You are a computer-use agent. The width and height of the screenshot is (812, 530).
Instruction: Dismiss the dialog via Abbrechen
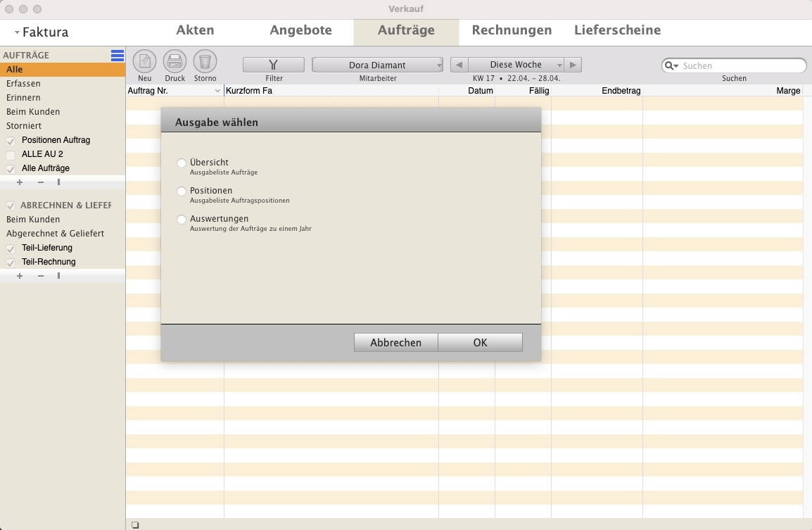pyautogui.click(x=395, y=342)
